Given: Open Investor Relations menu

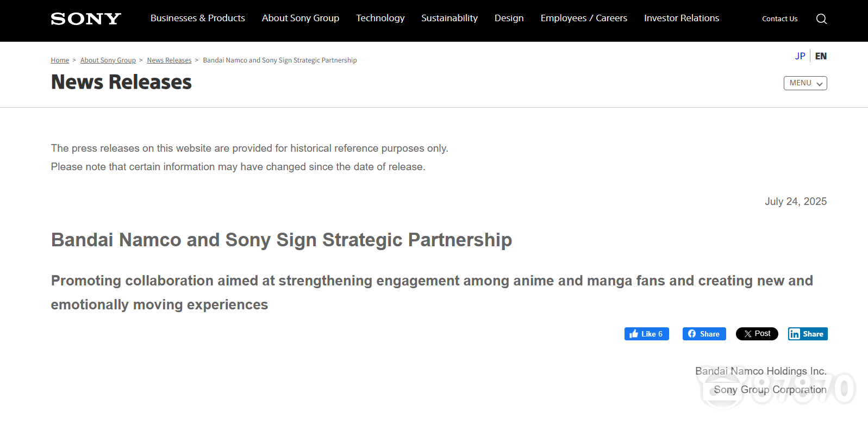Looking at the screenshot, I should click(682, 18).
